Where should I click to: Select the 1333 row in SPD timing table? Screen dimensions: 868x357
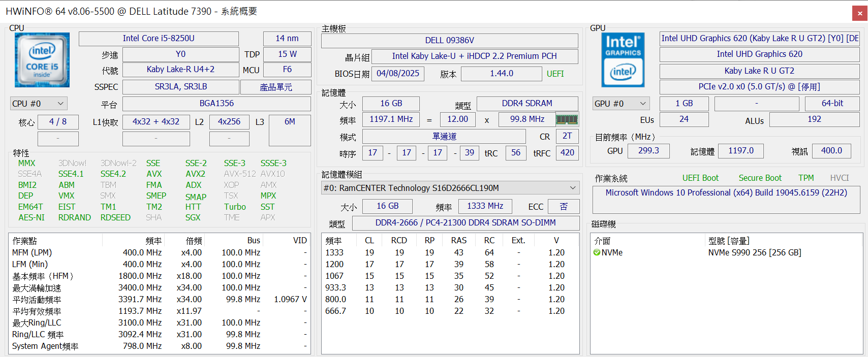tap(450, 252)
